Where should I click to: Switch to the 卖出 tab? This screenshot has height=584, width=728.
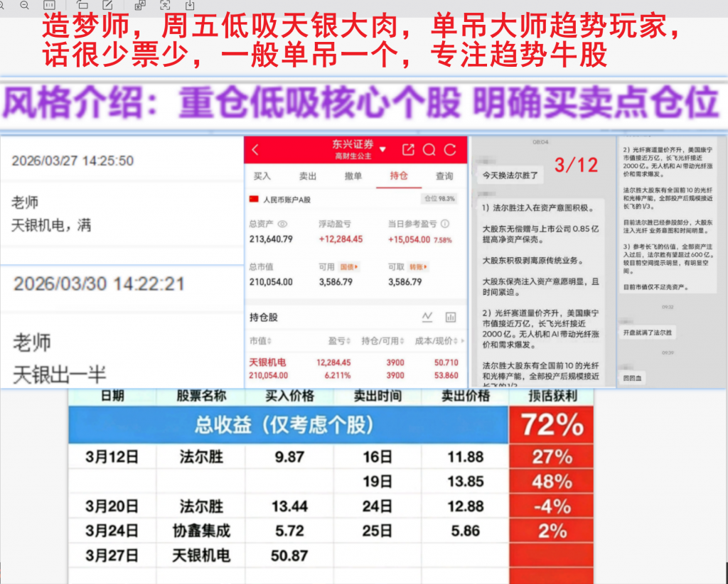pyautogui.click(x=307, y=176)
